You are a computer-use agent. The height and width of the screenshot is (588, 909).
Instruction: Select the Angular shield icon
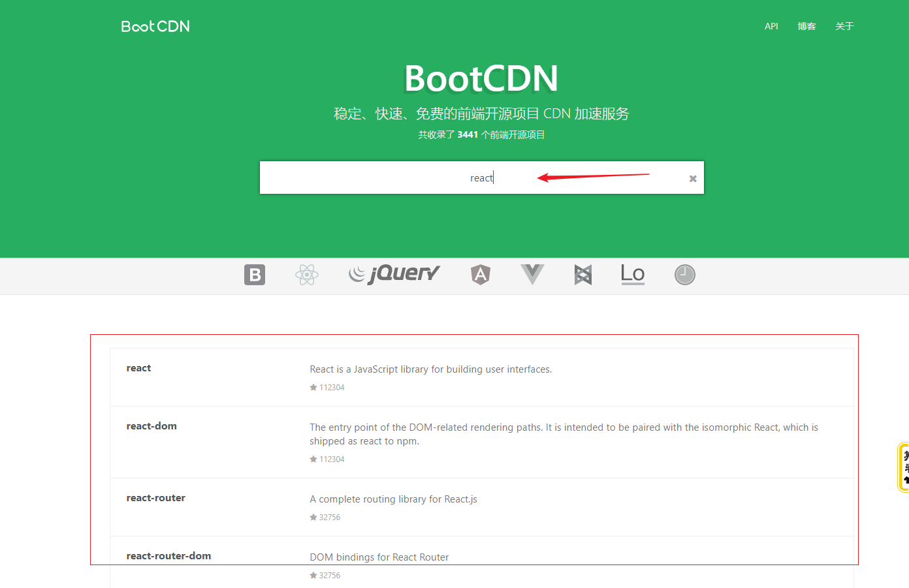click(481, 275)
